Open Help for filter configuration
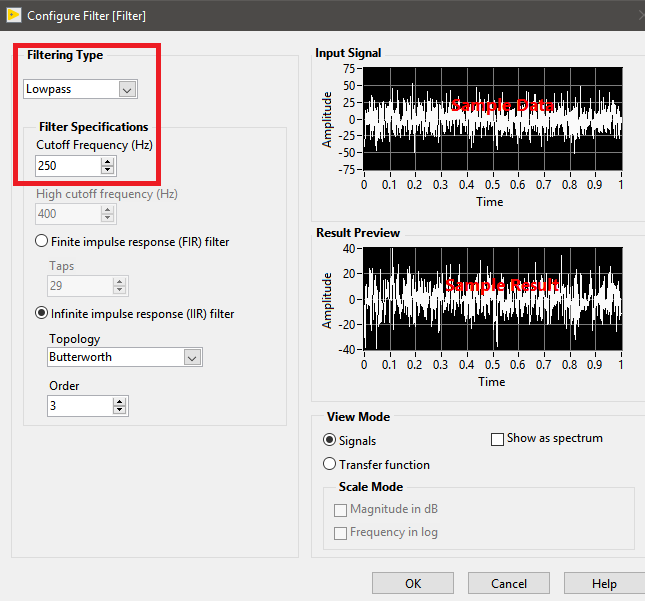 click(x=604, y=584)
